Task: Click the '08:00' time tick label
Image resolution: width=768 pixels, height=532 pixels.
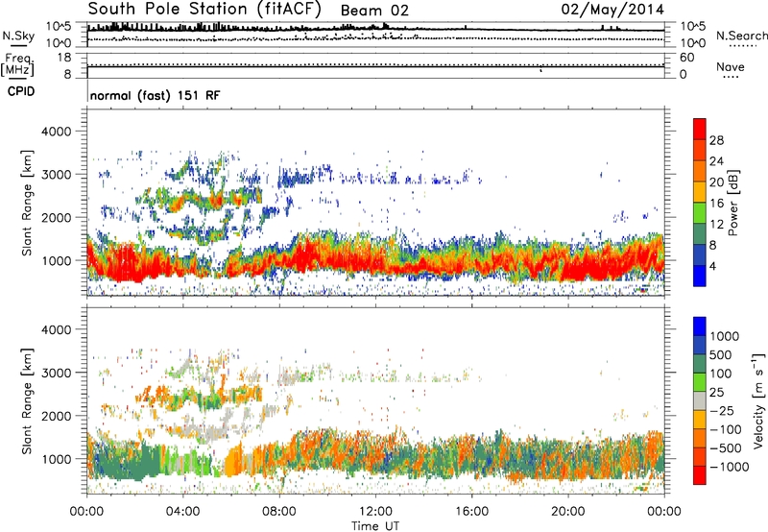Action: point(279,512)
